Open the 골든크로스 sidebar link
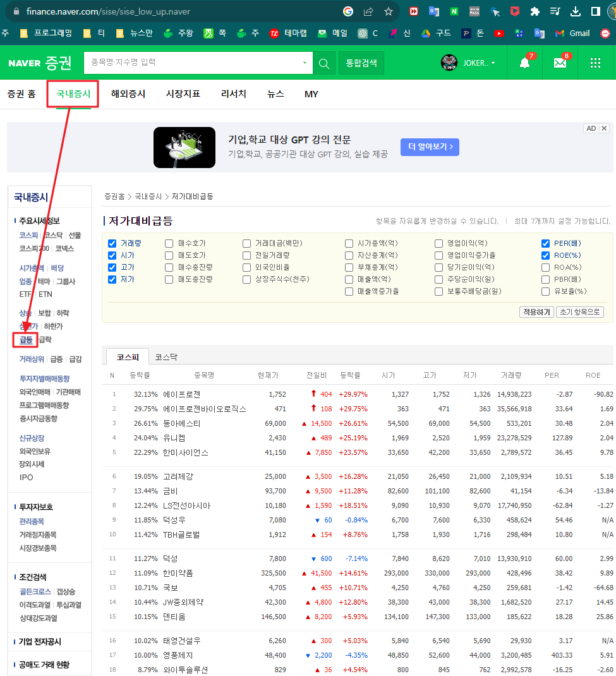 click(x=35, y=591)
